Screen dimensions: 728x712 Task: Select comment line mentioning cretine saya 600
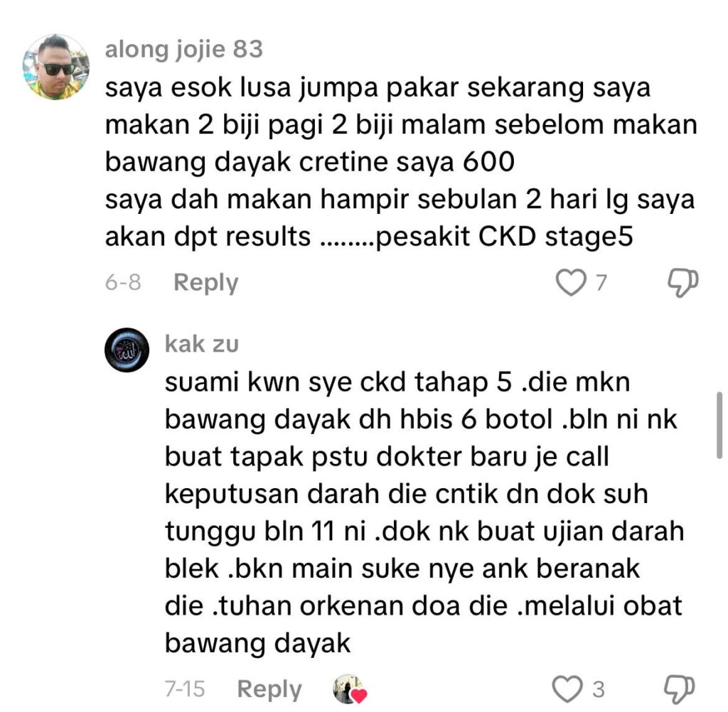click(x=310, y=163)
